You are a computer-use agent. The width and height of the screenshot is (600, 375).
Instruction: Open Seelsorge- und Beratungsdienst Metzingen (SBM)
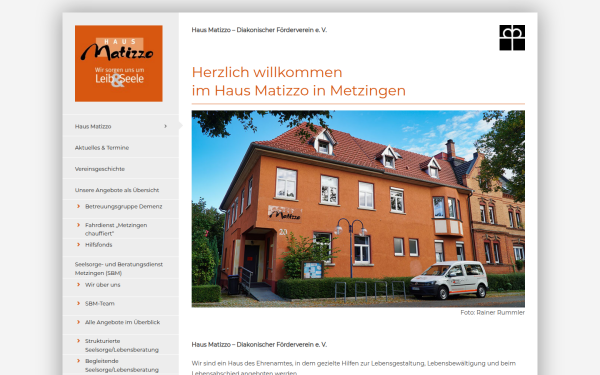click(119, 269)
